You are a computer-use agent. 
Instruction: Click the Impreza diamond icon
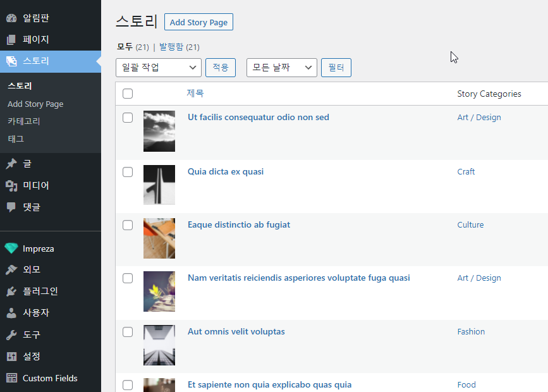click(x=11, y=248)
